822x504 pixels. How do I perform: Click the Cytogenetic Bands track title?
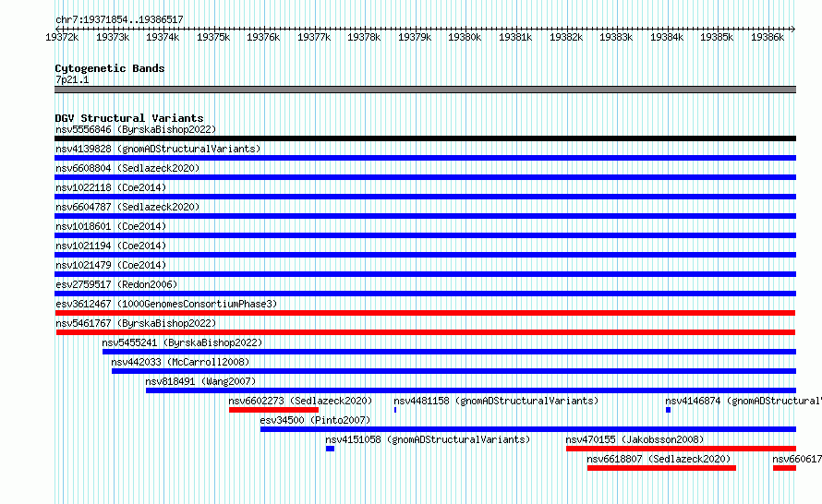coord(110,68)
